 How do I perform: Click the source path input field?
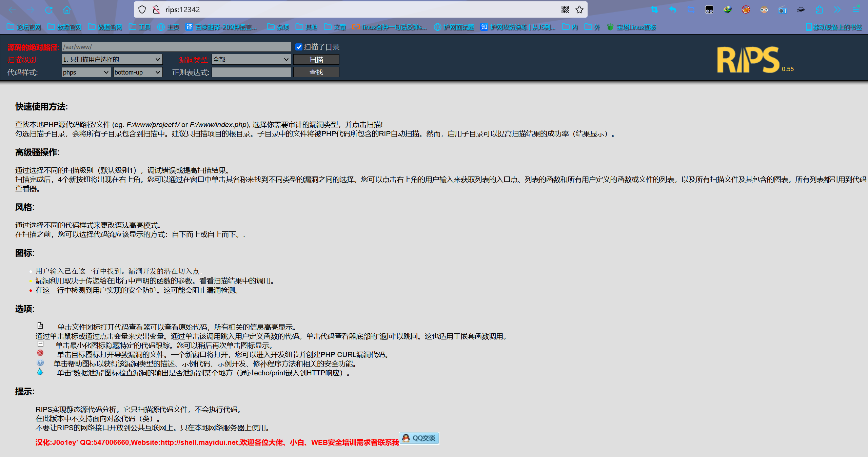click(176, 47)
